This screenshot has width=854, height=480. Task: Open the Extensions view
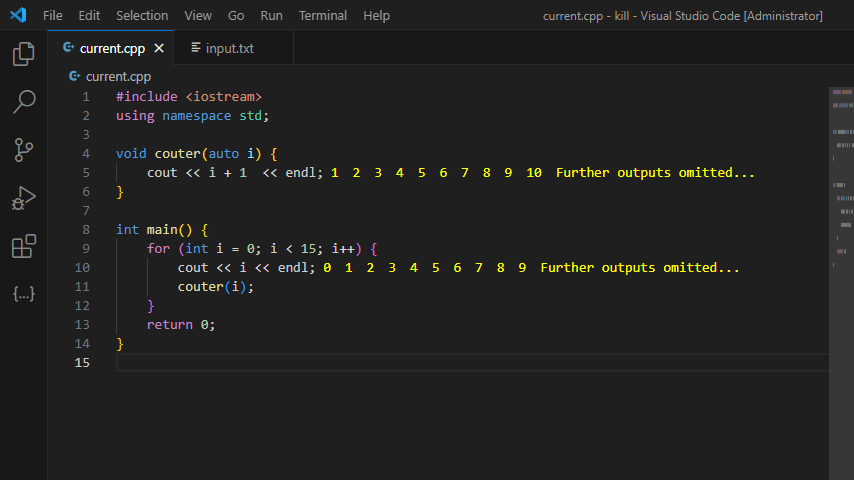(x=23, y=246)
